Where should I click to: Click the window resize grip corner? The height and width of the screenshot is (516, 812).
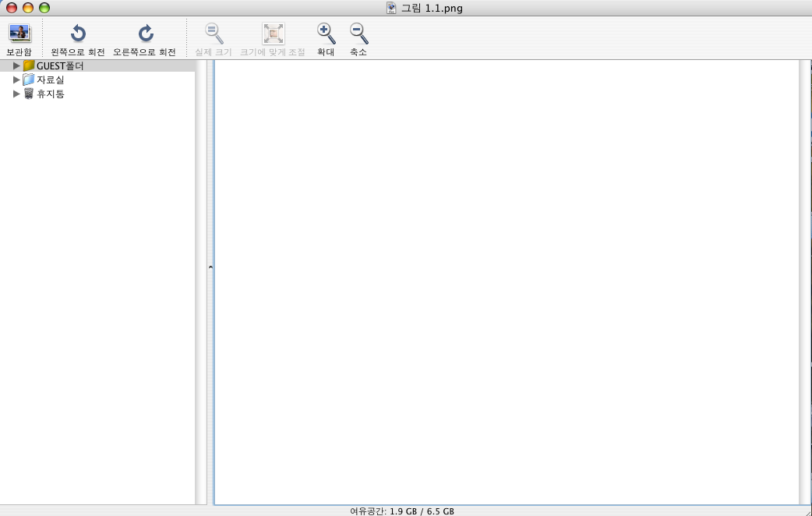[x=806, y=511]
